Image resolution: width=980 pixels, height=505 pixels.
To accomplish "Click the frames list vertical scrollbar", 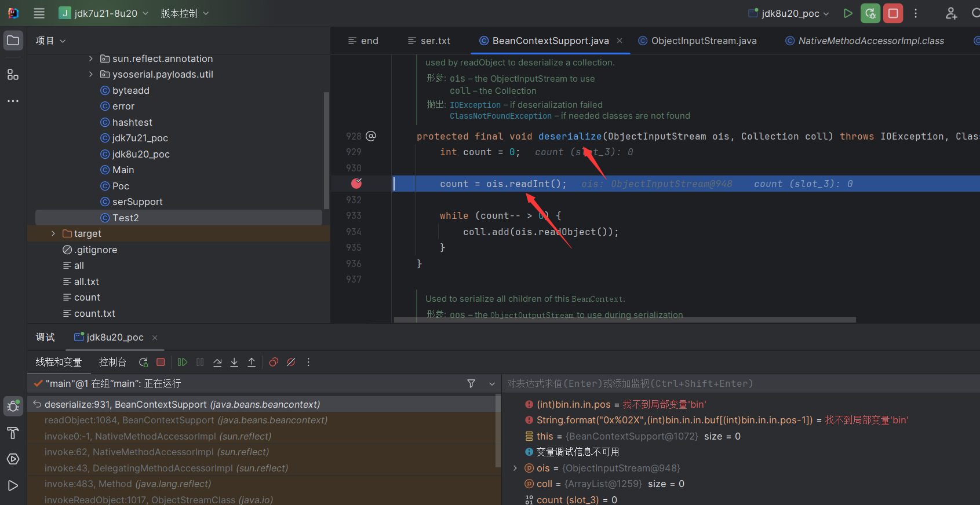I will pyautogui.click(x=498, y=431).
